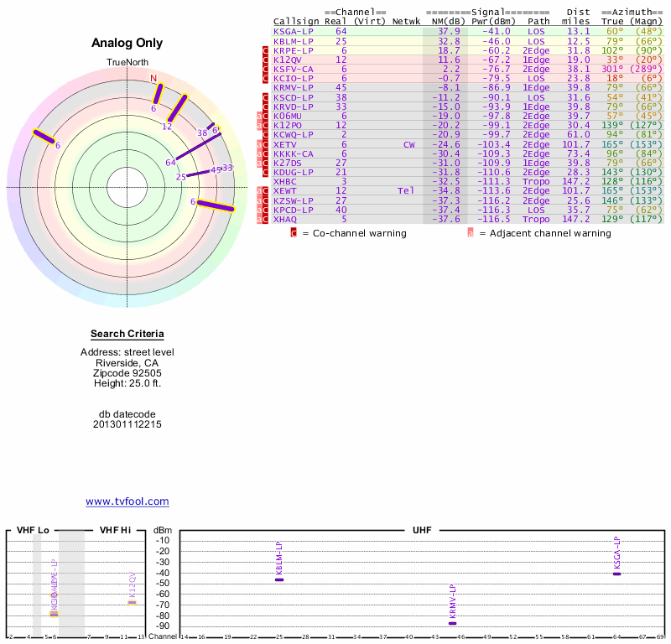Click the co-channel warning icon beside KRPE-LP

[x=266, y=50]
